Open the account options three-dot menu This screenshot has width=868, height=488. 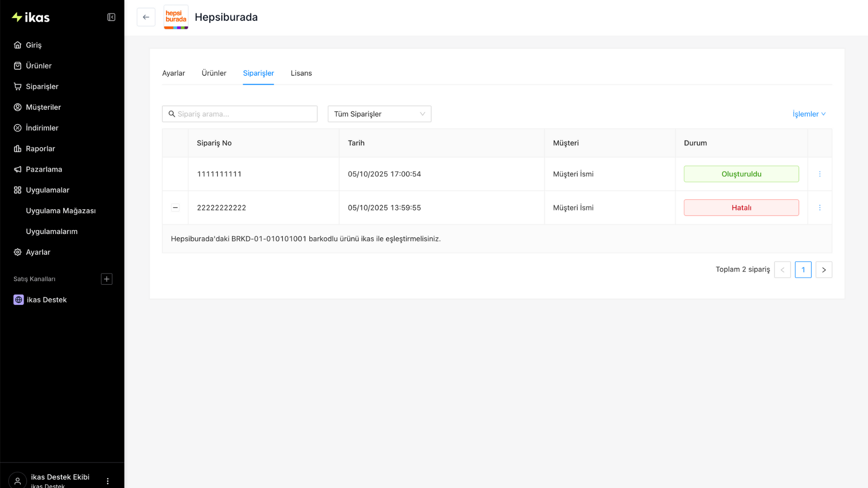(x=108, y=481)
